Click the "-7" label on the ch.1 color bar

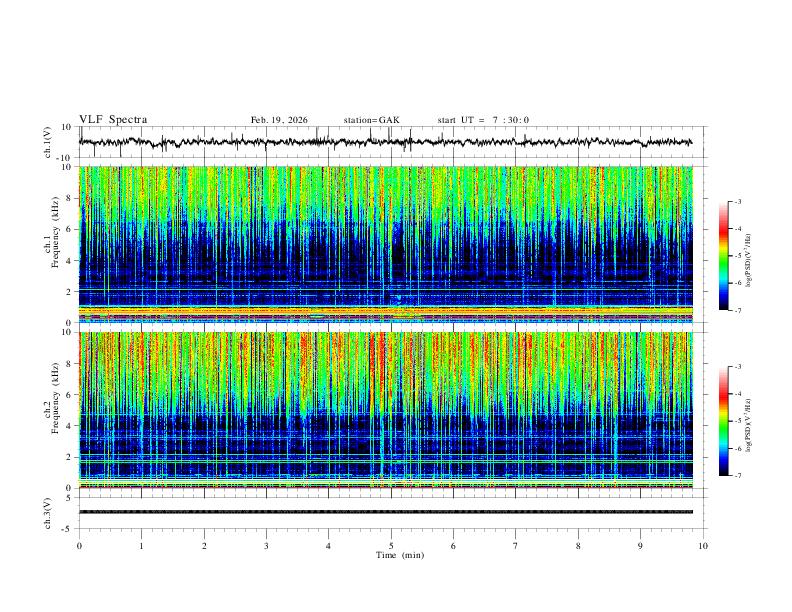(x=738, y=311)
